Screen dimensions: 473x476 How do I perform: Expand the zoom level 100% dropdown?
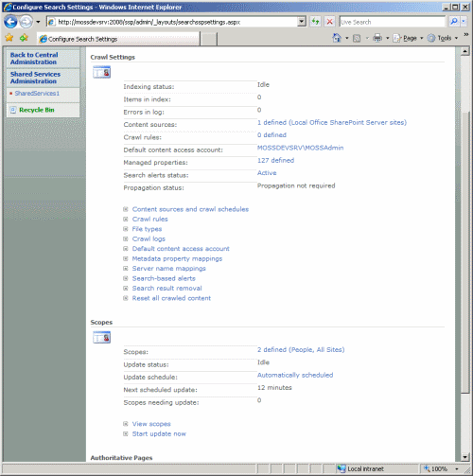click(x=457, y=469)
